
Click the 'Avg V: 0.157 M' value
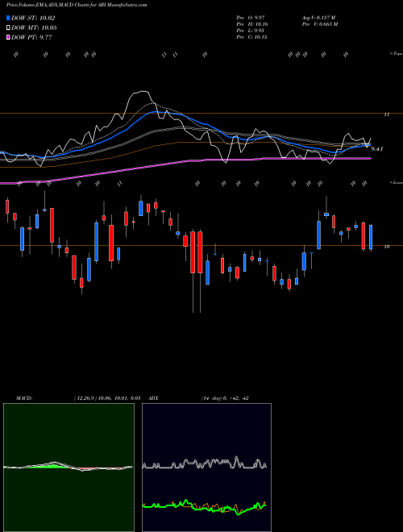tap(318, 18)
